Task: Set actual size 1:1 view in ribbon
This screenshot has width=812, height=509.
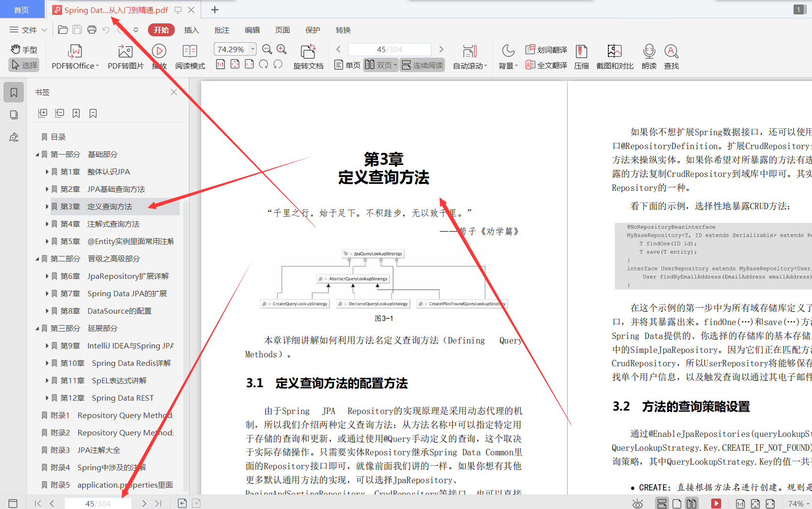Action: [x=221, y=64]
